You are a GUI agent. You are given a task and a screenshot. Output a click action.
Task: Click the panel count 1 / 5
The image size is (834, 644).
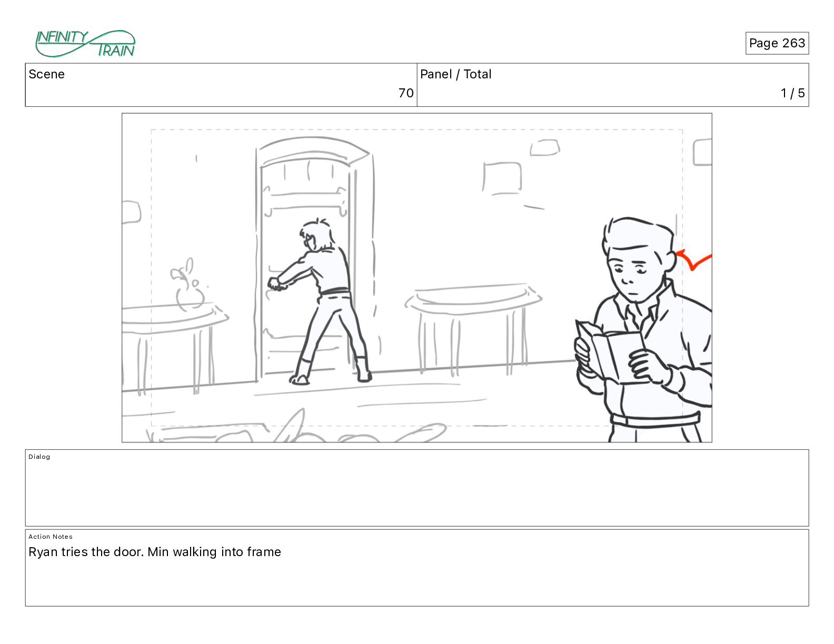pos(792,93)
